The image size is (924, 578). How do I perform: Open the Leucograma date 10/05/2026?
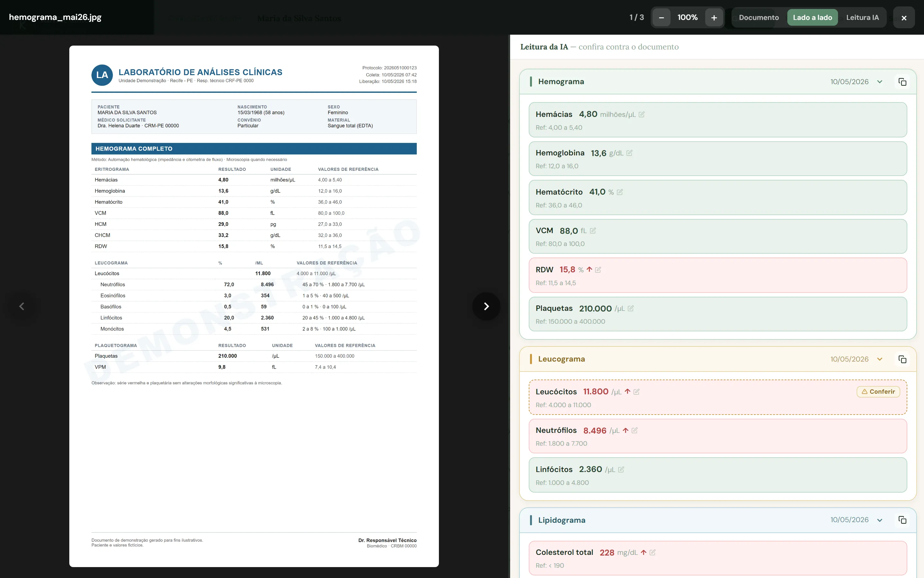(x=849, y=359)
